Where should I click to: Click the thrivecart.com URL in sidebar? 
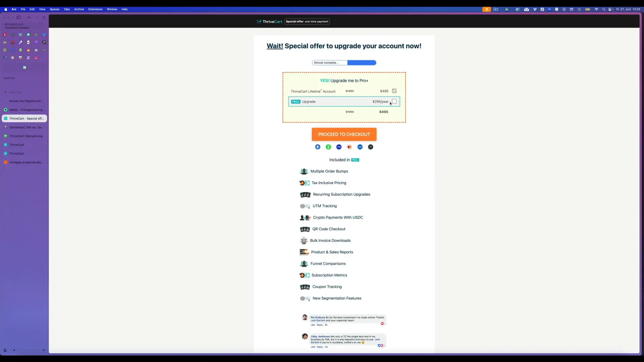[14, 24]
